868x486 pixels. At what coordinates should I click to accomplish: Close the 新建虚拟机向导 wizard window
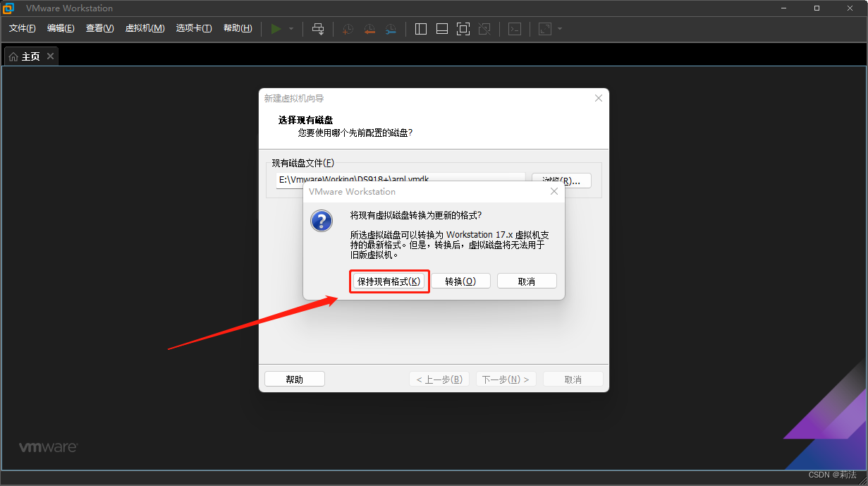[x=599, y=98]
